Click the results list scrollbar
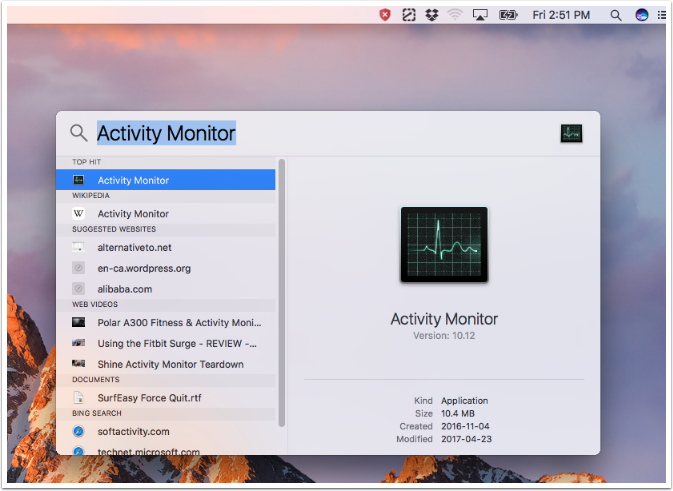Screen dimensions: 673x491 click(x=282, y=293)
